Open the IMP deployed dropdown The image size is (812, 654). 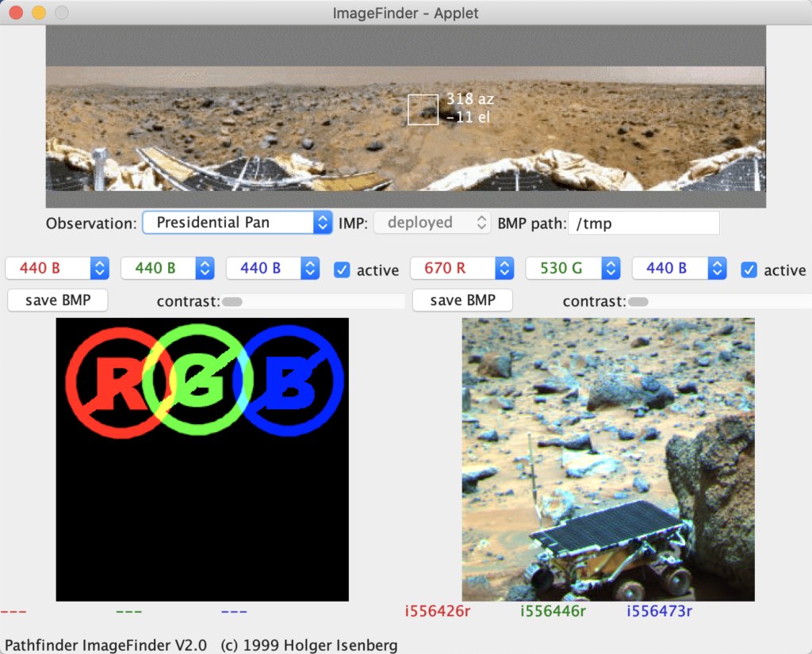pos(432,223)
